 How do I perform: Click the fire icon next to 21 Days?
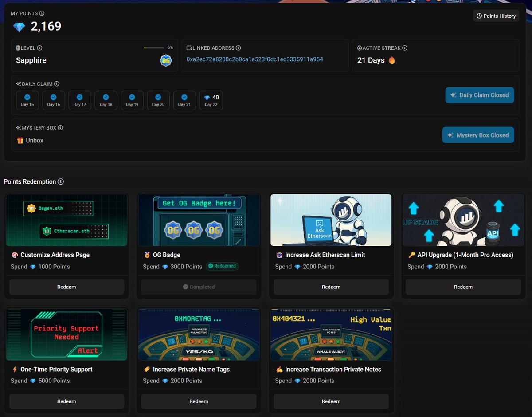pyautogui.click(x=391, y=60)
